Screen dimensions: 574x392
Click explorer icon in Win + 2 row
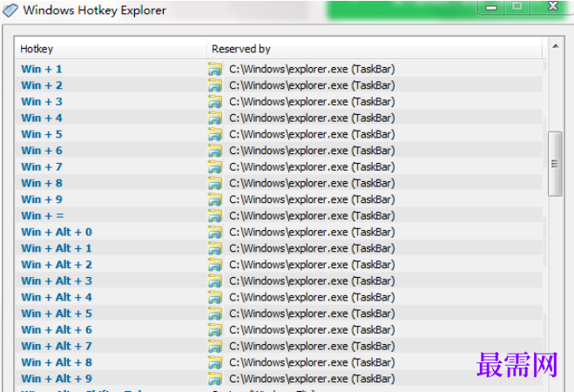point(215,85)
